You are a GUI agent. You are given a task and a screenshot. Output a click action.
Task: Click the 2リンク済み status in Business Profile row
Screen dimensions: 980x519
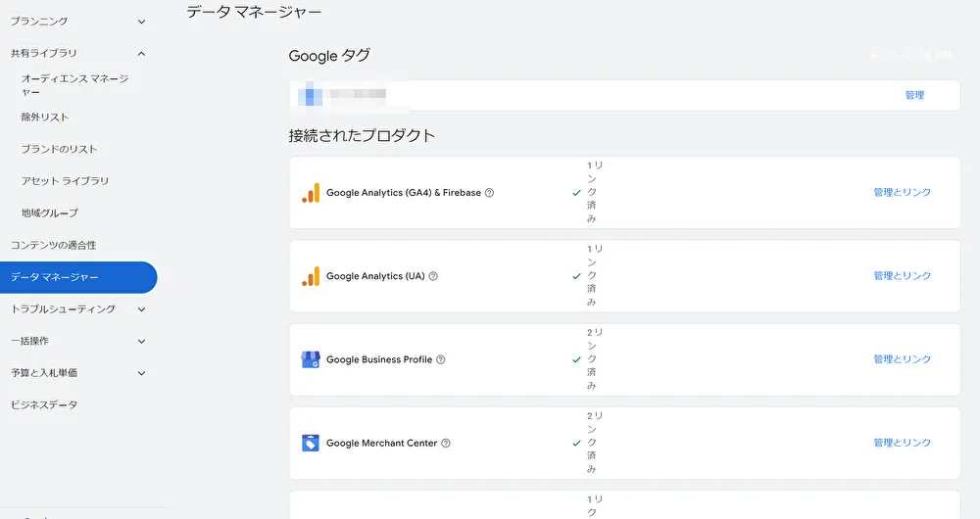click(595, 359)
